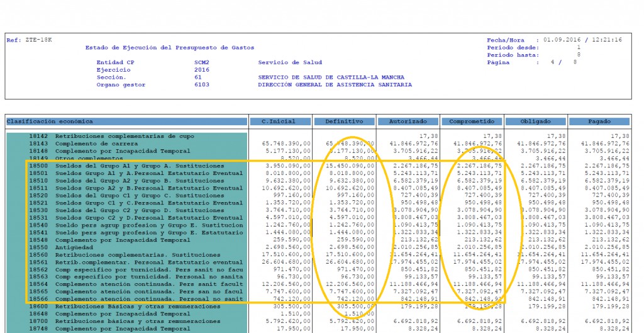
Task: Click the "Ejercicio" value "2016"
Action: pyautogui.click(x=202, y=70)
